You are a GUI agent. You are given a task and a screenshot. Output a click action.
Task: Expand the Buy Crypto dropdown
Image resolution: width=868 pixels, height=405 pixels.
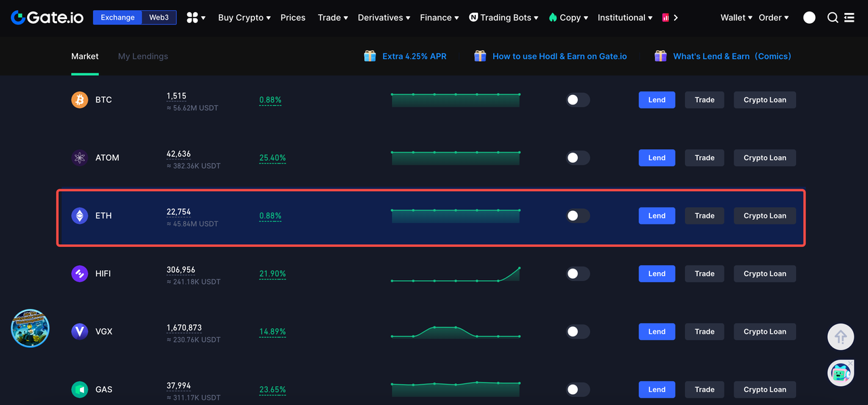click(x=244, y=18)
